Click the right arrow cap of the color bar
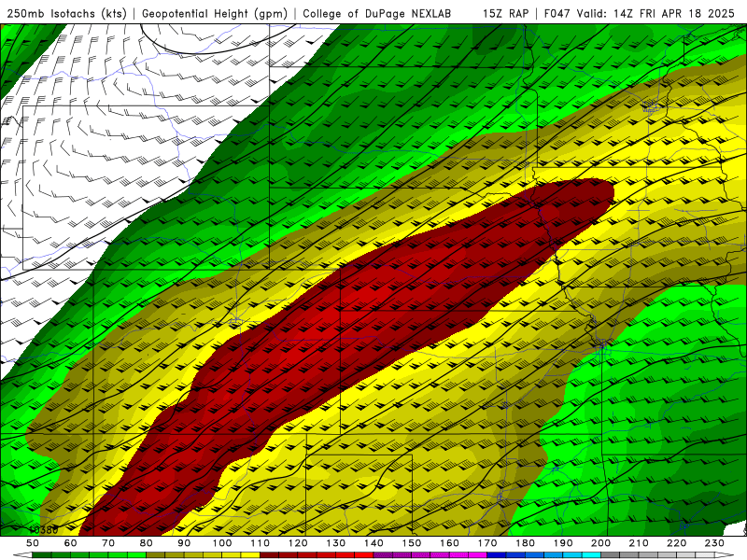The width and height of the screenshot is (747, 560). 725,555
